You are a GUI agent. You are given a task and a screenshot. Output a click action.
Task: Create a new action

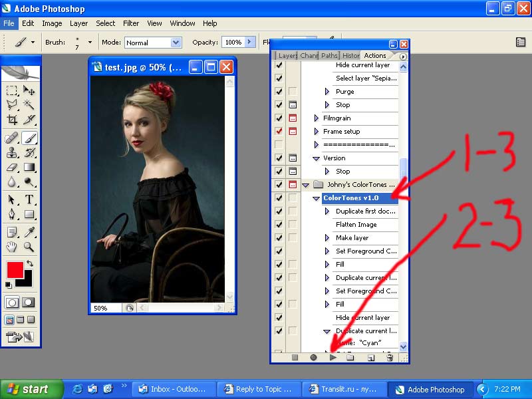(371, 358)
